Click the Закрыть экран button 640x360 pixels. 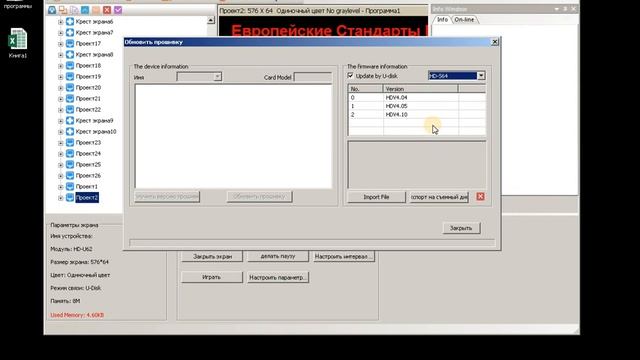212,257
